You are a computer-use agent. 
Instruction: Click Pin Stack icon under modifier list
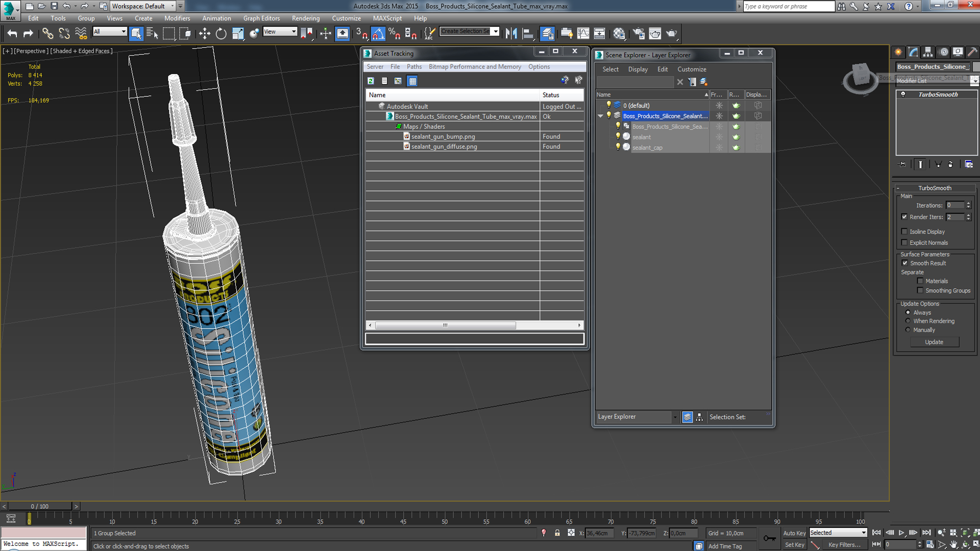[902, 164]
